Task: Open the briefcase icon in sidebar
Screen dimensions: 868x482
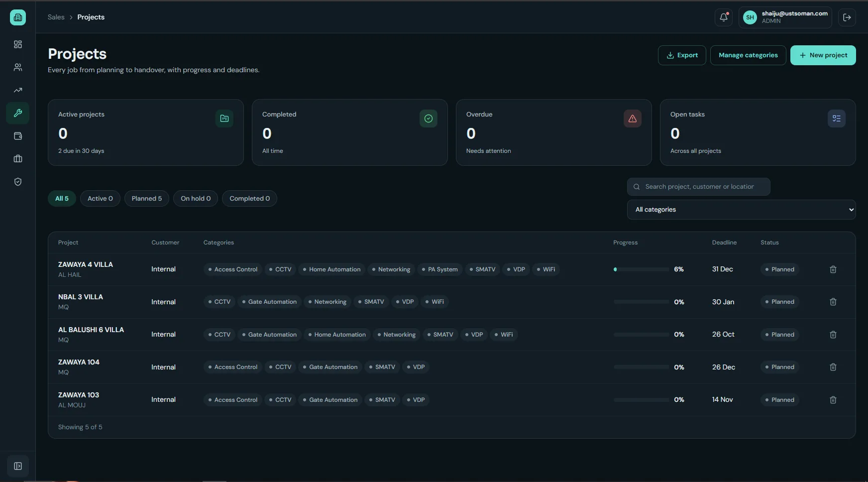Action: [18, 159]
